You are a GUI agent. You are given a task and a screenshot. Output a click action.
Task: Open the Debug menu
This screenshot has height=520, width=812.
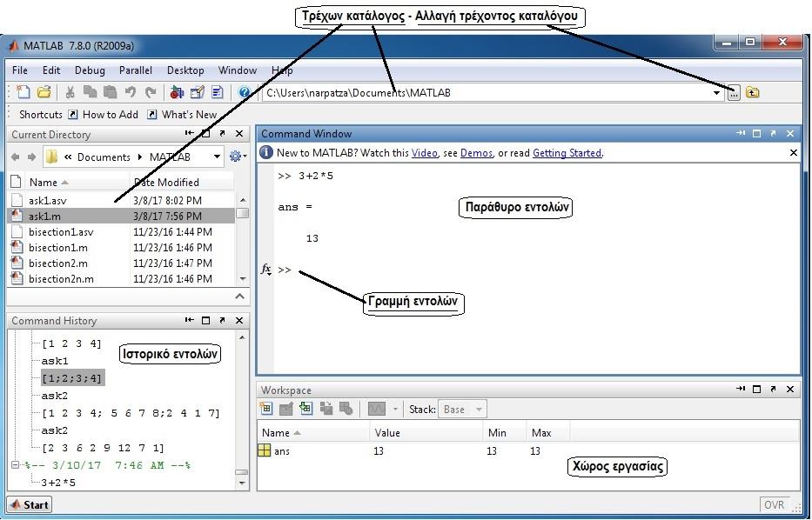click(90, 70)
